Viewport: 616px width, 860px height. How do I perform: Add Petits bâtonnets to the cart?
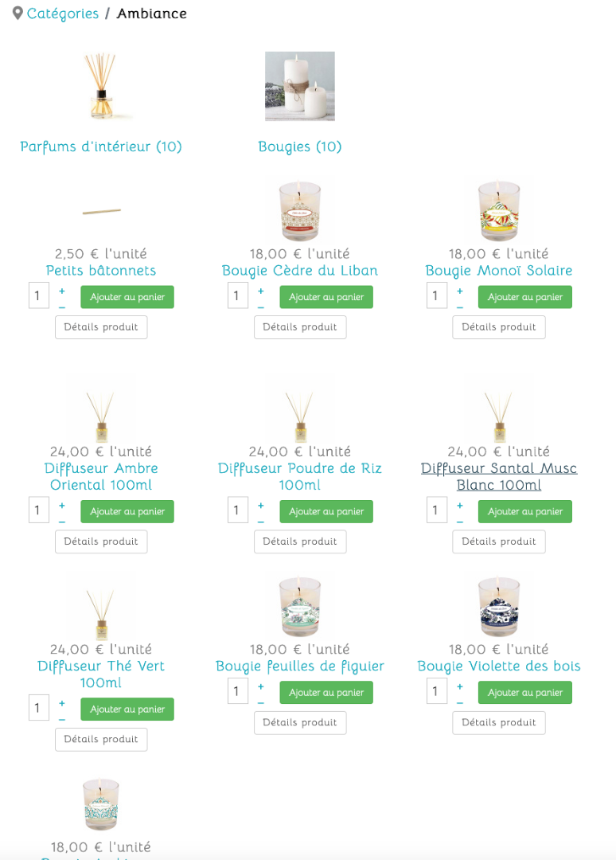(127, 297)
